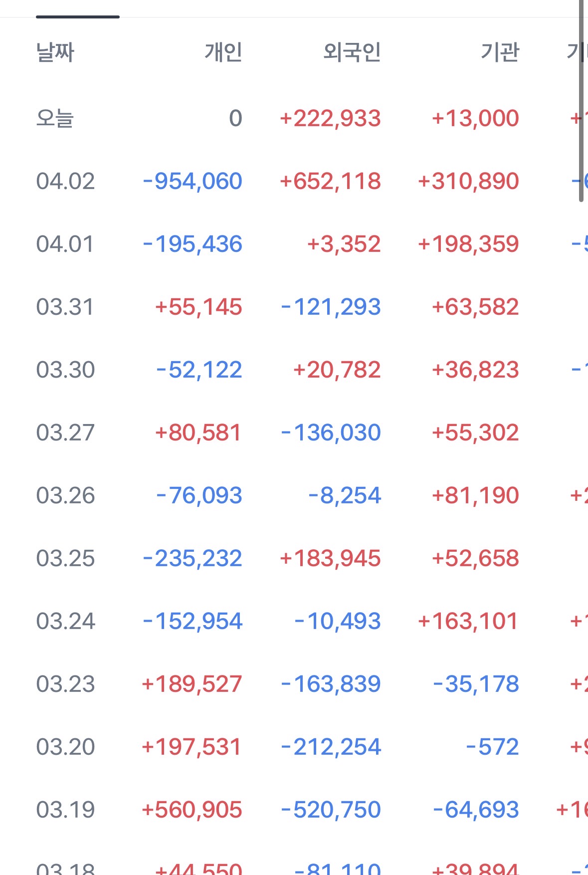Select the 03.24 date row
The width and height of the screenshot is (588, 875).
tap(65, 621)
